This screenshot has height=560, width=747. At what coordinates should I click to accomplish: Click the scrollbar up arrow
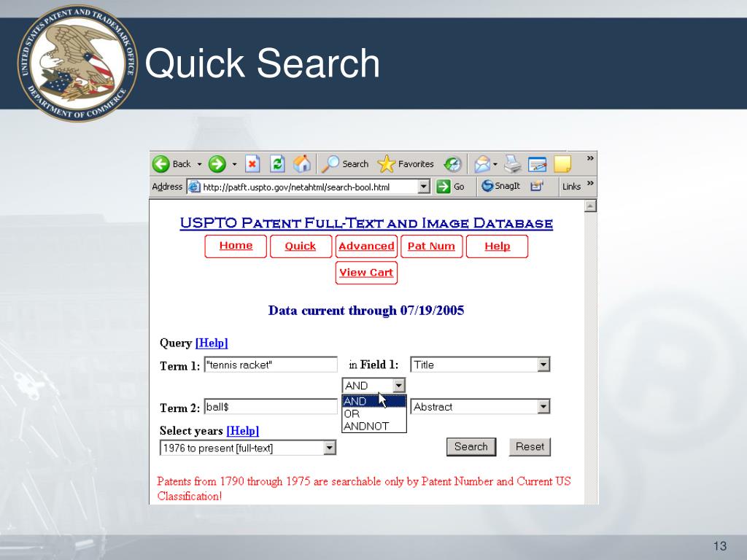(x=590, y=206)
